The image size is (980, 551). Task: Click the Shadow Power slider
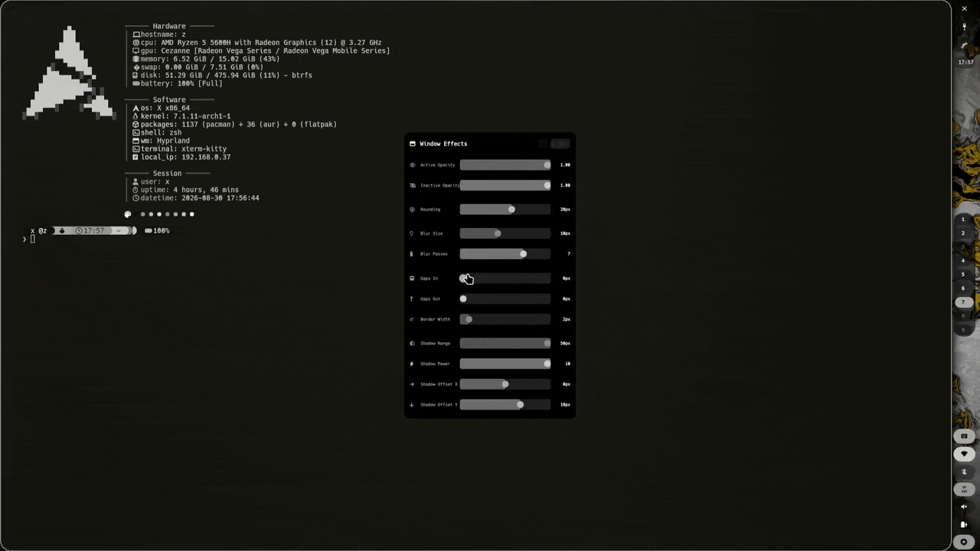click(505, 364)
